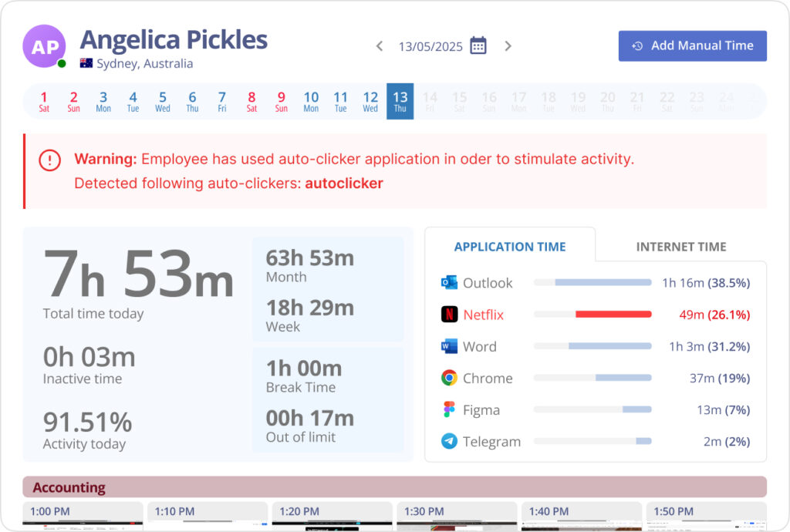Select the Telegram icon

click(x=450, y=441)
